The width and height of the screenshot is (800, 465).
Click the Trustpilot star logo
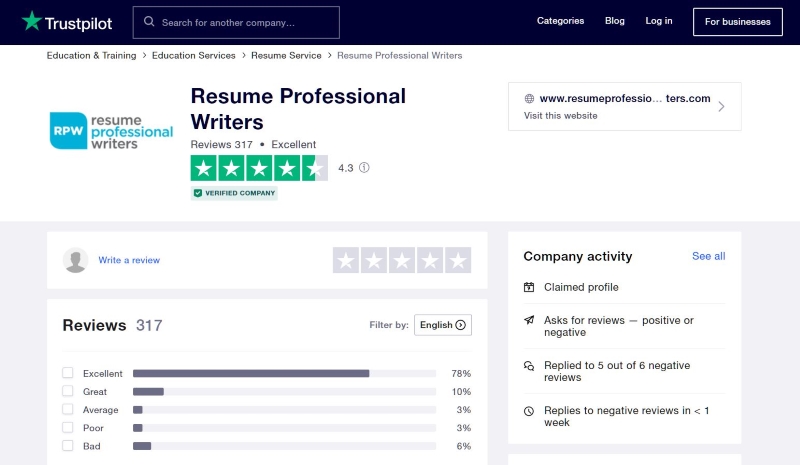click(x=32, y=21)
